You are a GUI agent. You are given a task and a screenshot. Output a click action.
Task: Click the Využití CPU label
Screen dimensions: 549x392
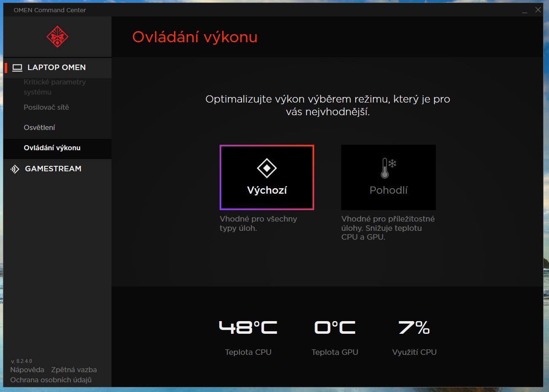(414, 352)
